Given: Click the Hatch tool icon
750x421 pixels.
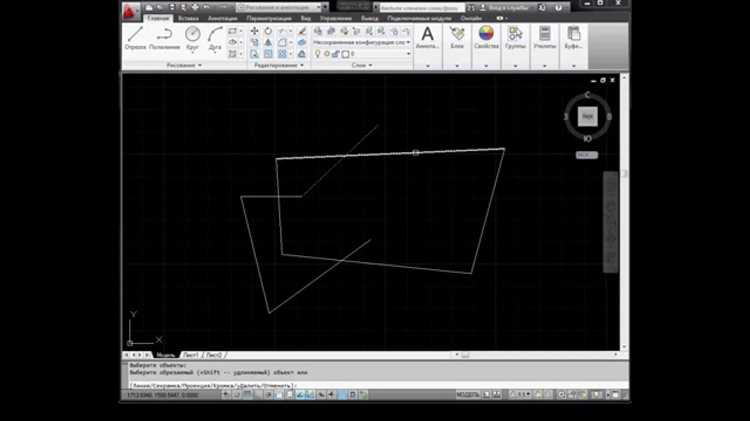Looking at the screenshot, I should coord(233,54).
